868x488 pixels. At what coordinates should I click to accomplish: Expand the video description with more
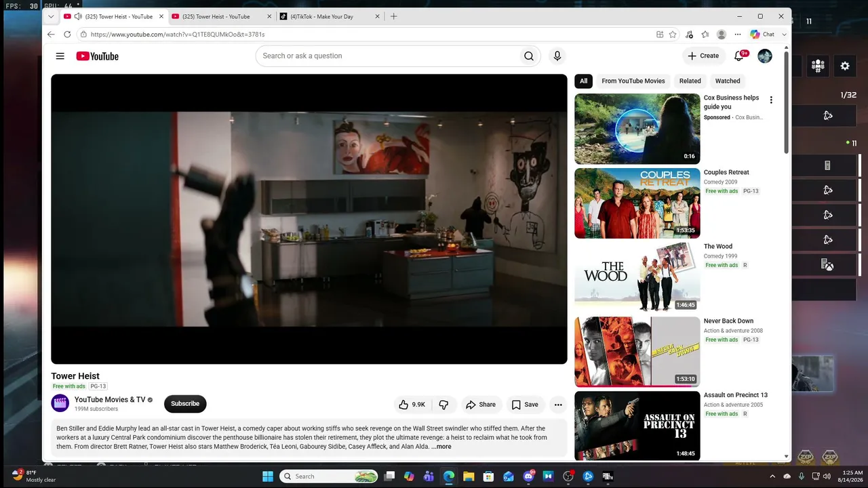(x=441, y=447)
